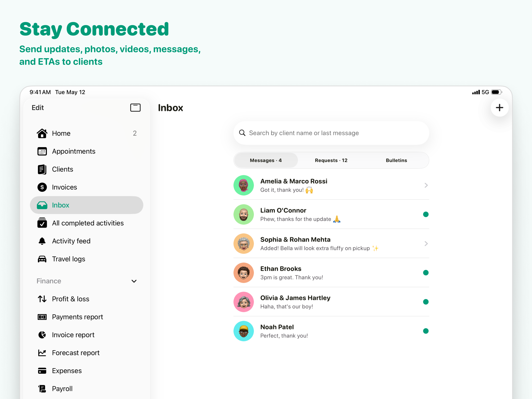Click the Forecast report line chart icon
532x399 pixels.
pos(42,353)
